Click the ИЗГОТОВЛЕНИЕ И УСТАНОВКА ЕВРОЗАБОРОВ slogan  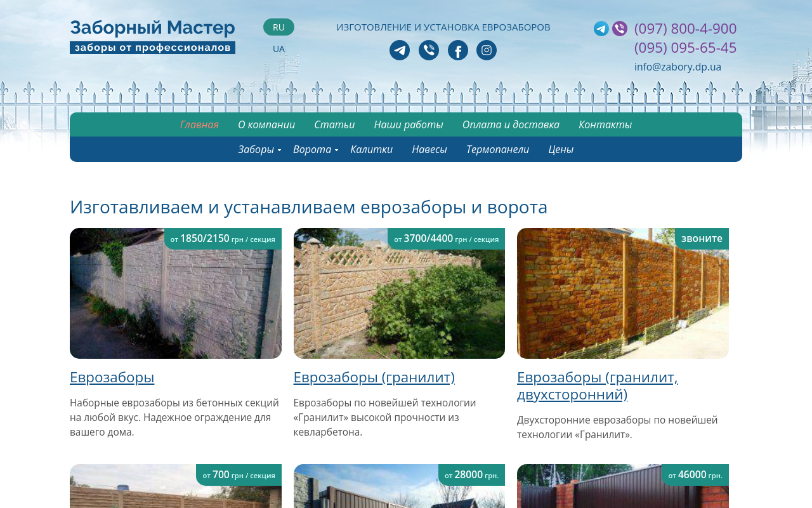coord(443,27)
